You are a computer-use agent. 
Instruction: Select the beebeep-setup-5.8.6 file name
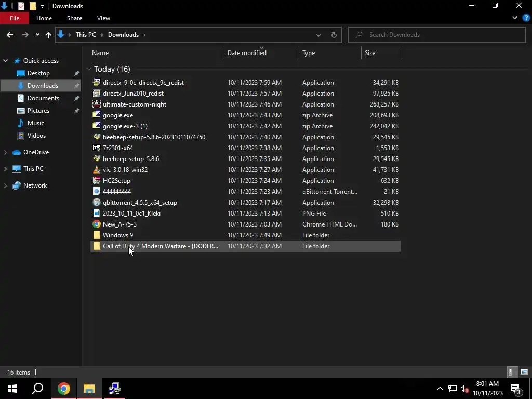pyautogui.click(x=130, y=159)
